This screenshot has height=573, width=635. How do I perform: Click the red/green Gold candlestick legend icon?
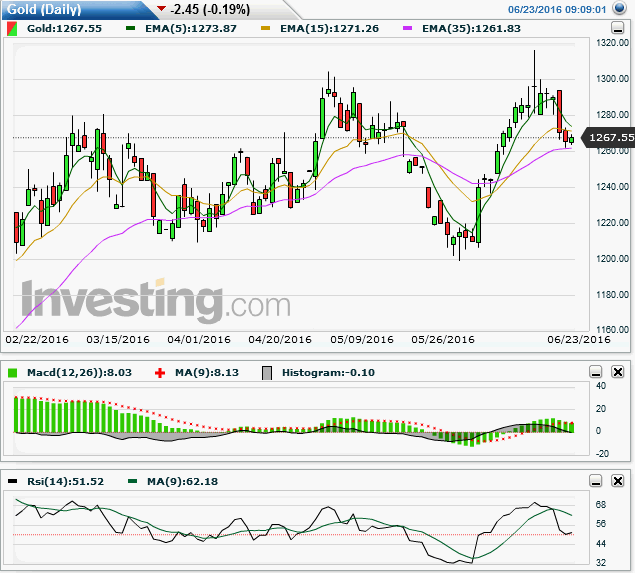point(12,29)
